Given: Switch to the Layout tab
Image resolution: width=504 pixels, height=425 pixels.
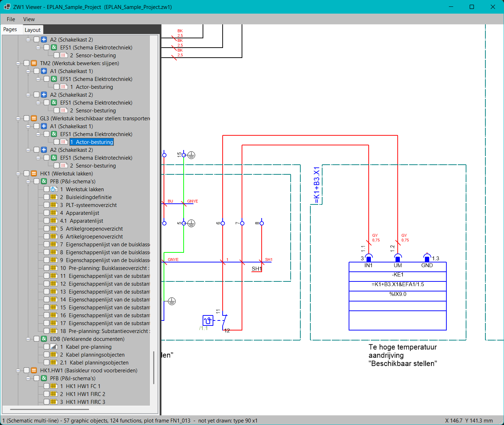Looking at the screenshot, I should click(33, 30).
